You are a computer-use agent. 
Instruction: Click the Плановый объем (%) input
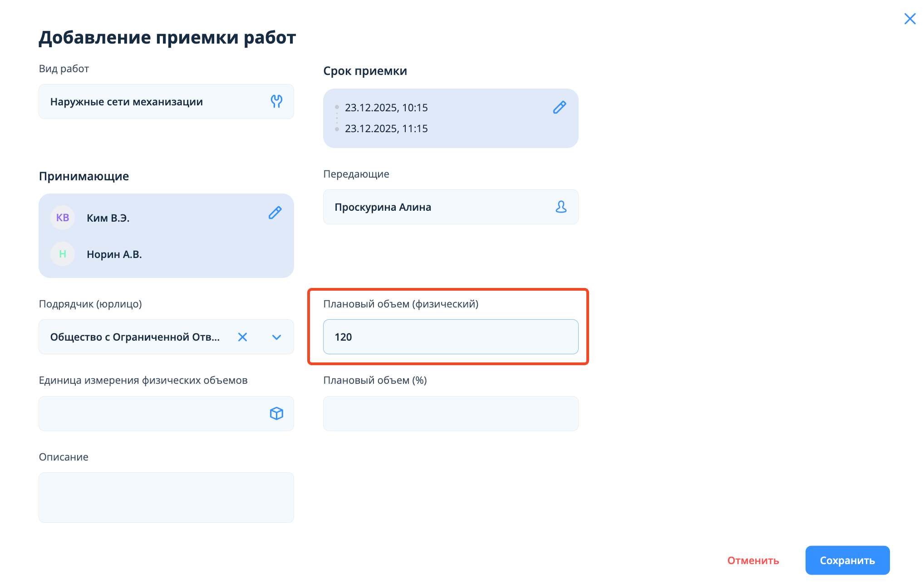(450, 413)
